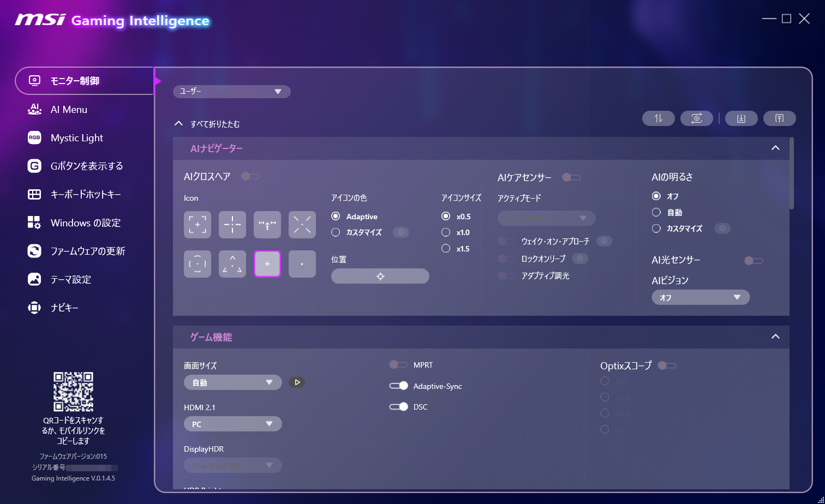Open the HDMI 2.1 mode dropdown
The width and height of the screenshot is (825, 504).
pyautogui.click(x=232, y=423)
